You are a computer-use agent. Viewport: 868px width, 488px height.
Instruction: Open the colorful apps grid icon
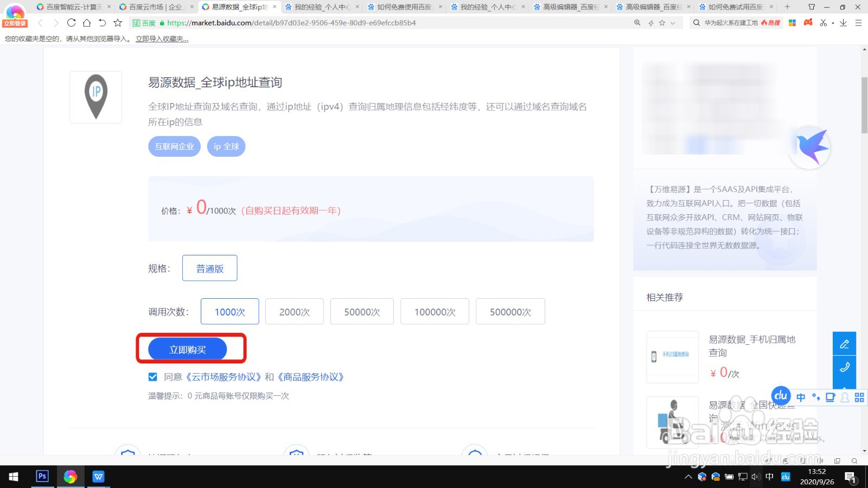point(793,23)
